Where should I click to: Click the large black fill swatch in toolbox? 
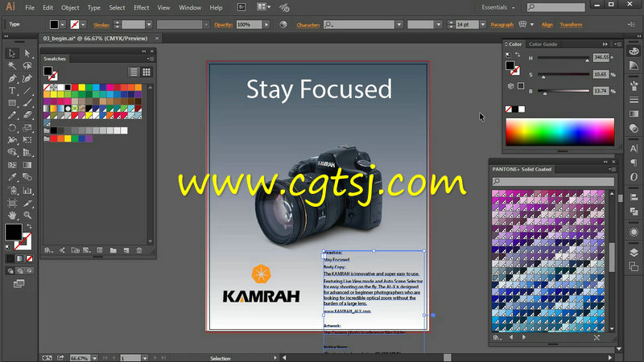[x=14, y=232]
